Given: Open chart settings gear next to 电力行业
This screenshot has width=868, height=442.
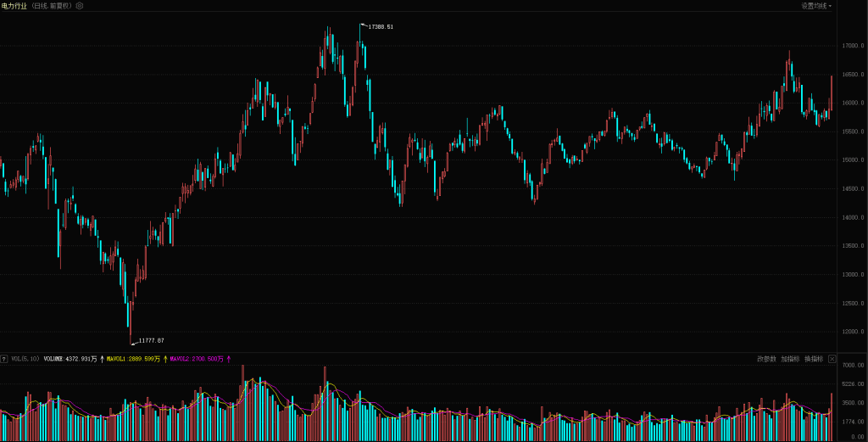Looking at the screenshot, I should [x=80, y=6].
